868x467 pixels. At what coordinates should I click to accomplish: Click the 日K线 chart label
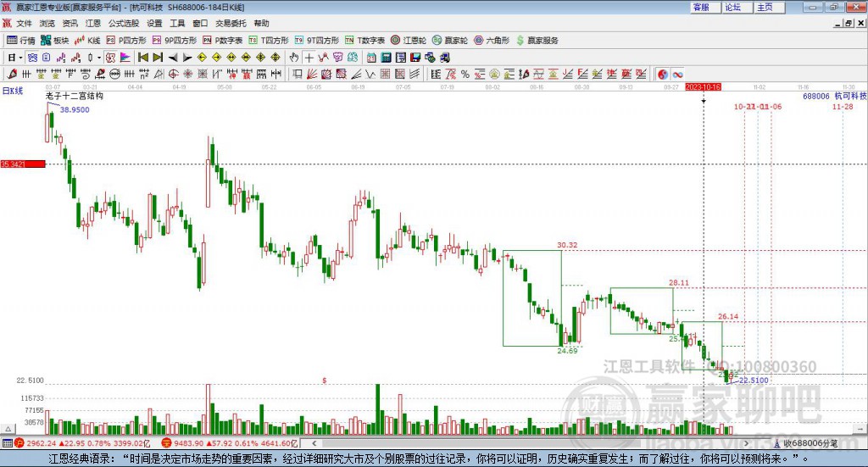pyautogui.click(x=12, y=91)
